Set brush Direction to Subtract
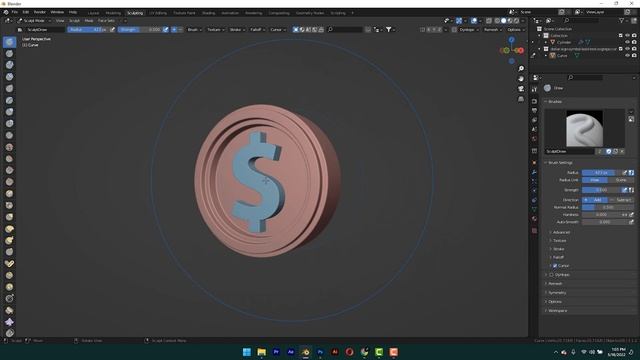This screenshot has width=640, height=360. click(x=621, y=200)
